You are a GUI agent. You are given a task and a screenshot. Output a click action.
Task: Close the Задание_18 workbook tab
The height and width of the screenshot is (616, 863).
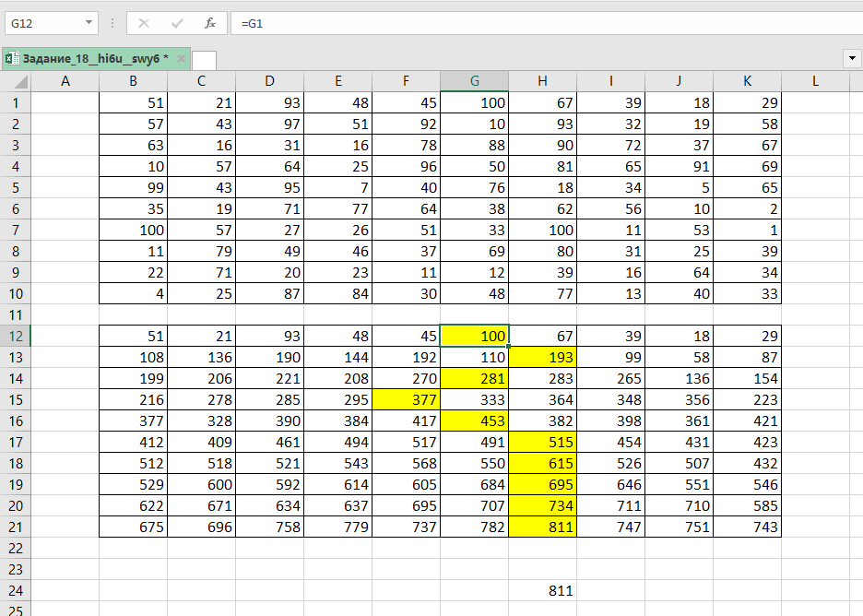click(181, 58)
